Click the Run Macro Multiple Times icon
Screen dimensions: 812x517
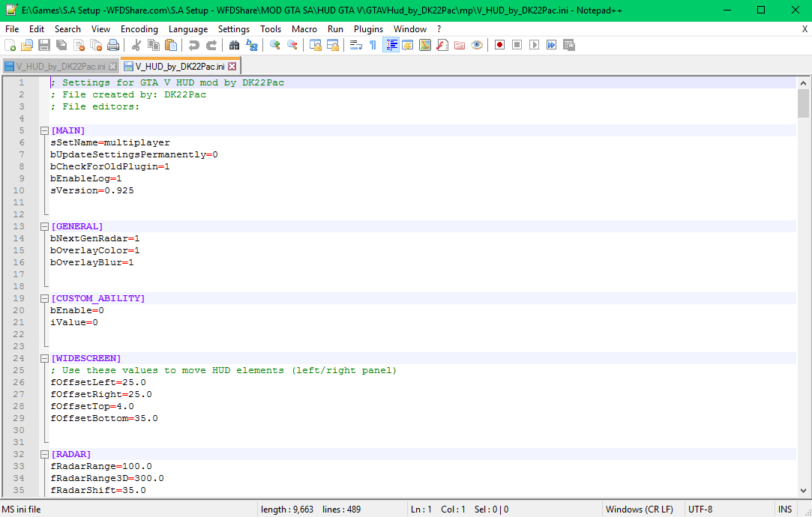coord(552,45)
